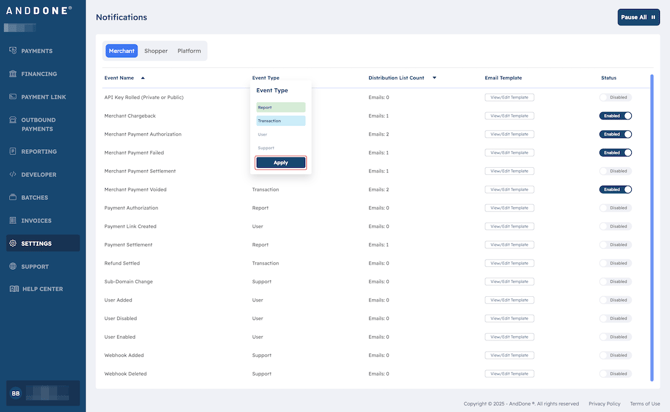Open the Privacy Policy footer link
Viewport: 670px width, 412px height.
(604, 404)
